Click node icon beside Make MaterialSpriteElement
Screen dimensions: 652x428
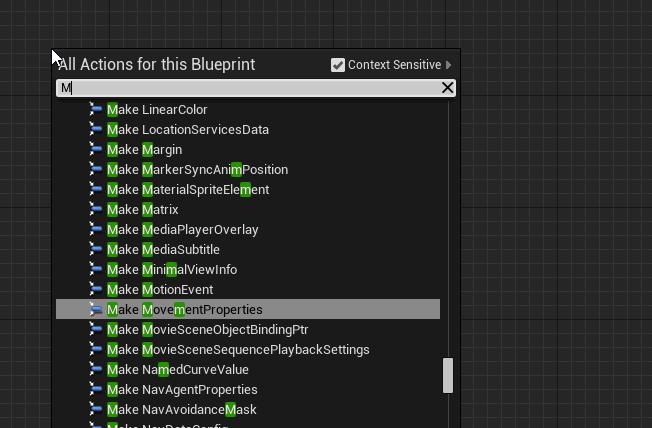tap(96, 189)
